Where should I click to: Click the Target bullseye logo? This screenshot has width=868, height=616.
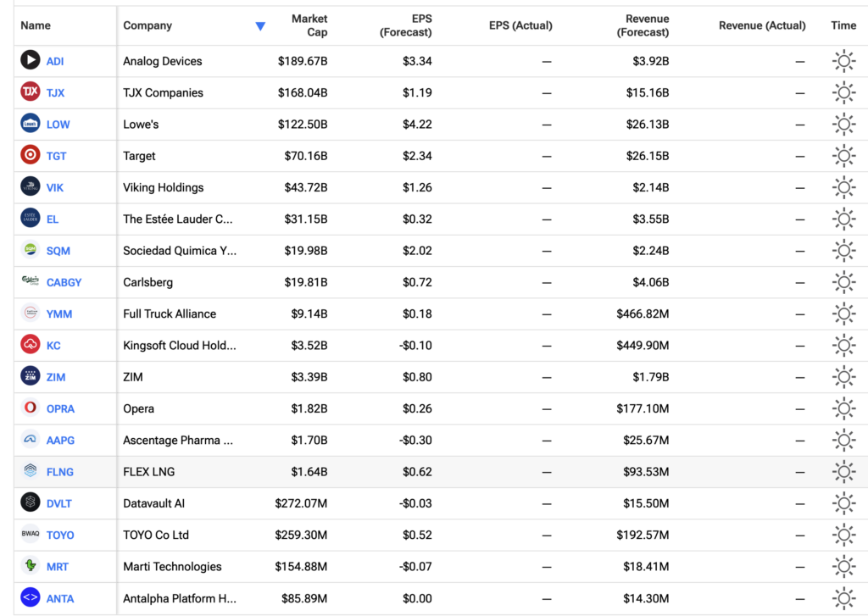click(31, 154)
